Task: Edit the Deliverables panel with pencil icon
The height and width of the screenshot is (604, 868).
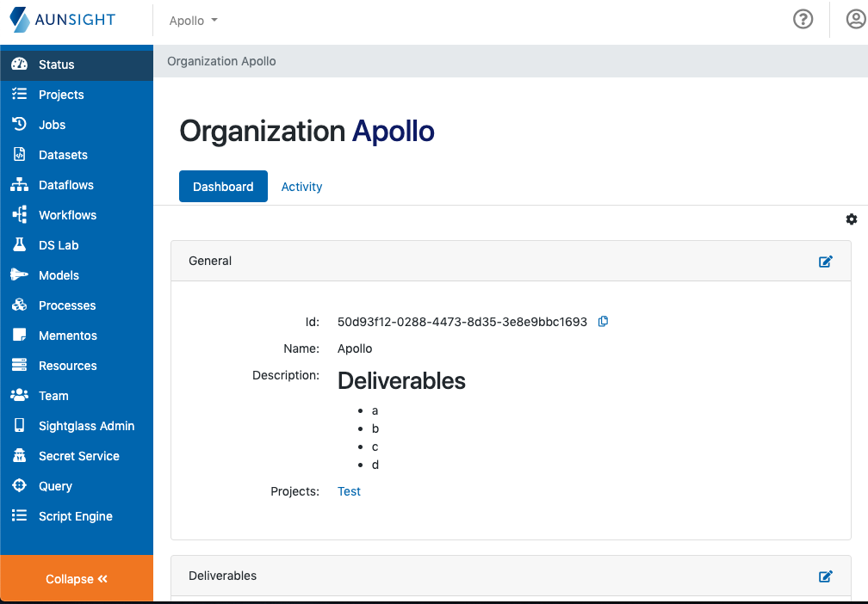Action: tap(825, 576)
